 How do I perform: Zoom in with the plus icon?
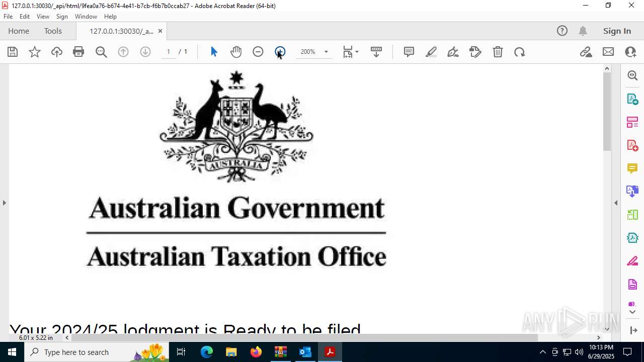tap(280, 52)
